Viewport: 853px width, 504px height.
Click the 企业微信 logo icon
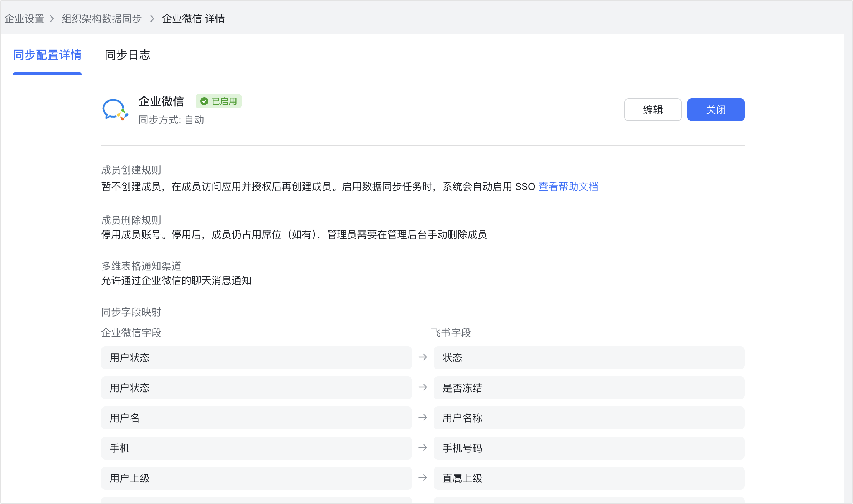(x=115, y=110)
